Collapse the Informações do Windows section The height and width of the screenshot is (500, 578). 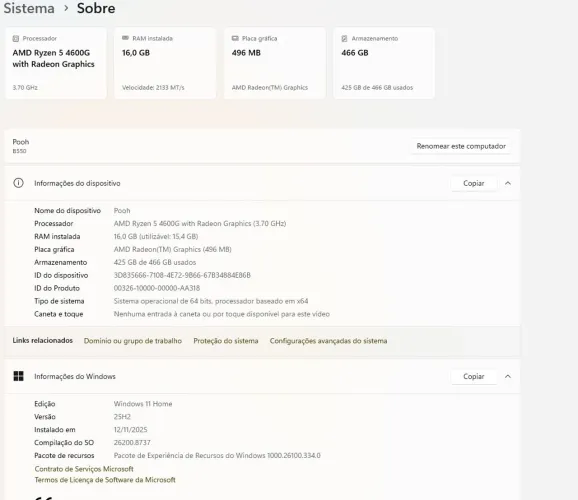point(508,376)
